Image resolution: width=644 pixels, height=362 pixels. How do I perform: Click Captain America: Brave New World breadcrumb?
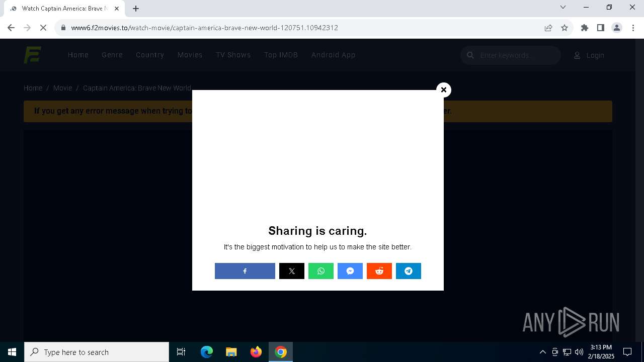[x=137, y=88]
